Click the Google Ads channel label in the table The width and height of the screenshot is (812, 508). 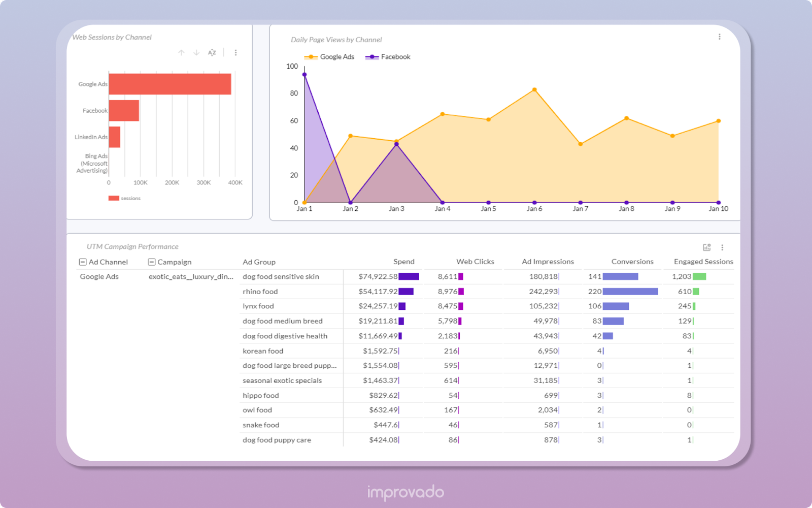[x=99, y=276]
